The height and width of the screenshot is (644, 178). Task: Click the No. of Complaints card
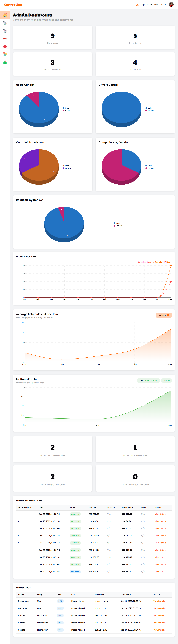tap(53, 64)
